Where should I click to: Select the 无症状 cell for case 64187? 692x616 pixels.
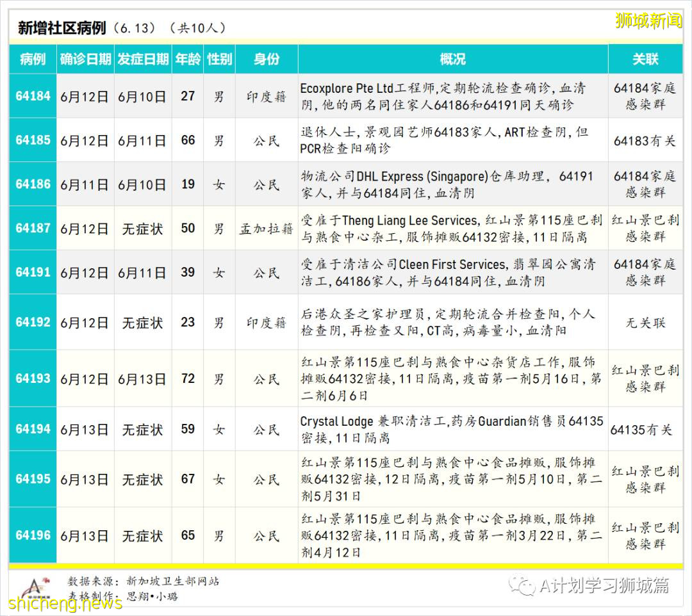142,228
